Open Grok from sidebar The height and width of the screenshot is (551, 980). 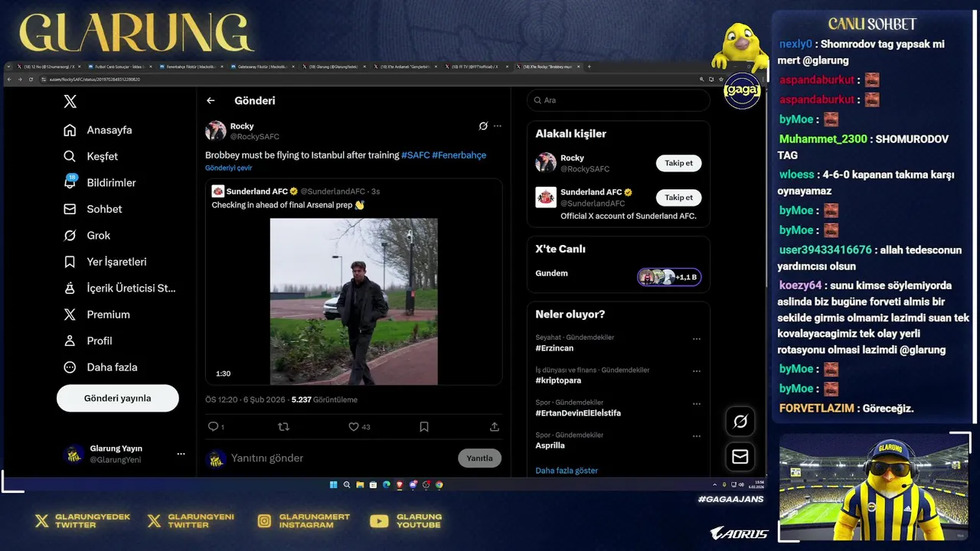coord(87,235)
